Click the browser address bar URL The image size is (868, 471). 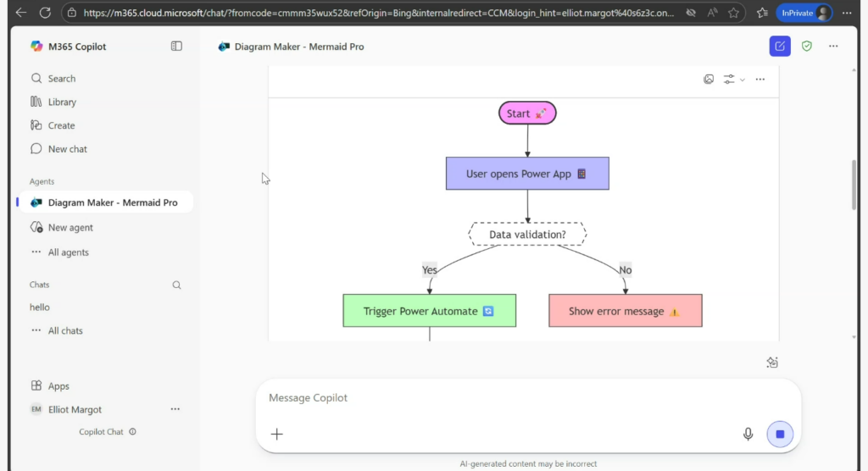coord(379,13)
